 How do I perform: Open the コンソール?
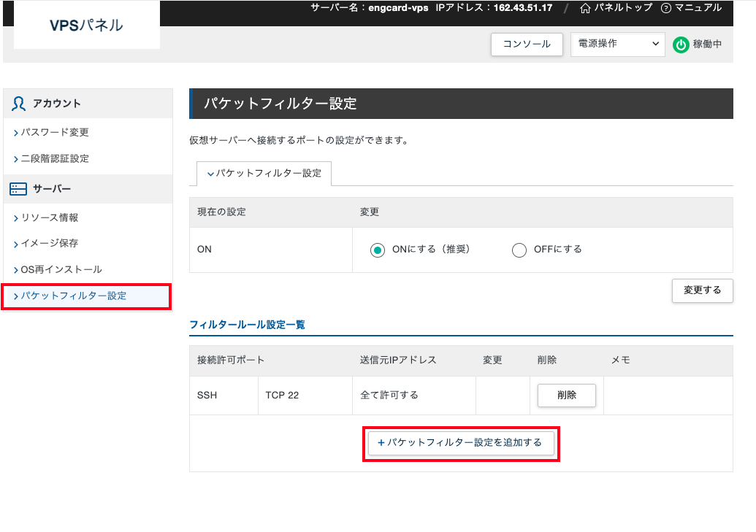[x=527, y=45]
